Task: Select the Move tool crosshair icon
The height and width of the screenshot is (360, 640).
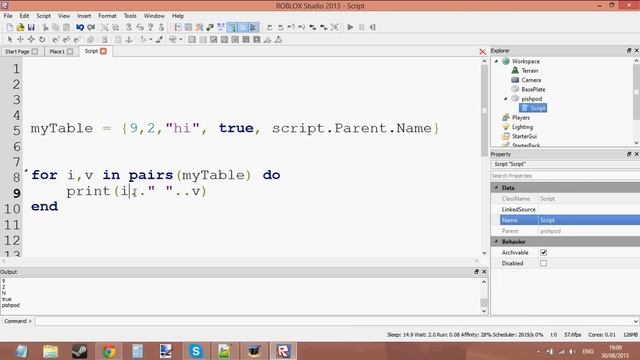Action: 20,40
